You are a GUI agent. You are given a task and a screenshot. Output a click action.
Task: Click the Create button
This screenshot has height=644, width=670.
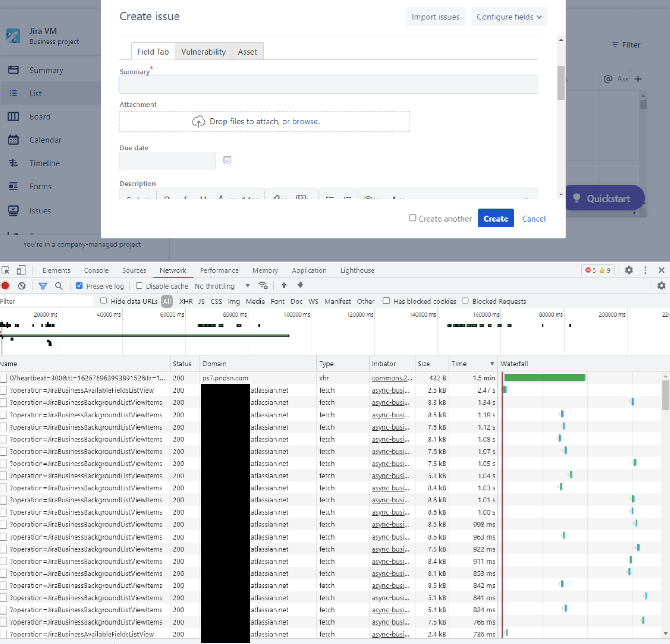[x=495, y=218]
